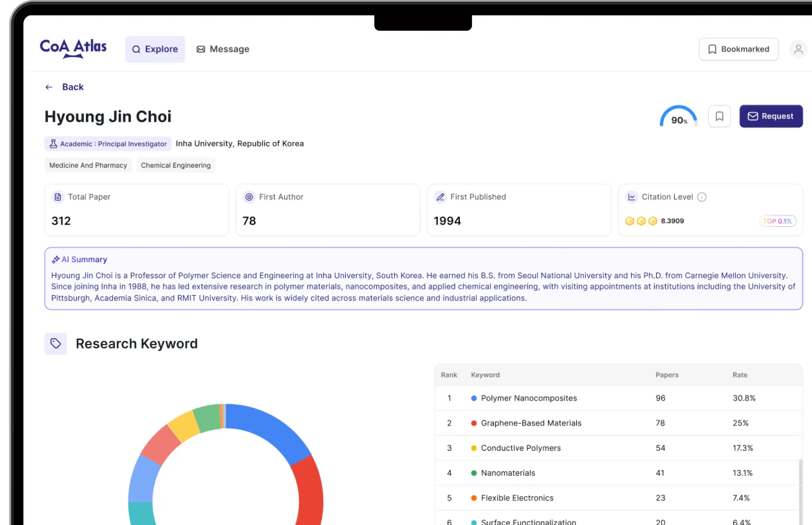Click the blue dot beside Polymer Nanocomposites
The image size is (812, 525).
[474, 398]
